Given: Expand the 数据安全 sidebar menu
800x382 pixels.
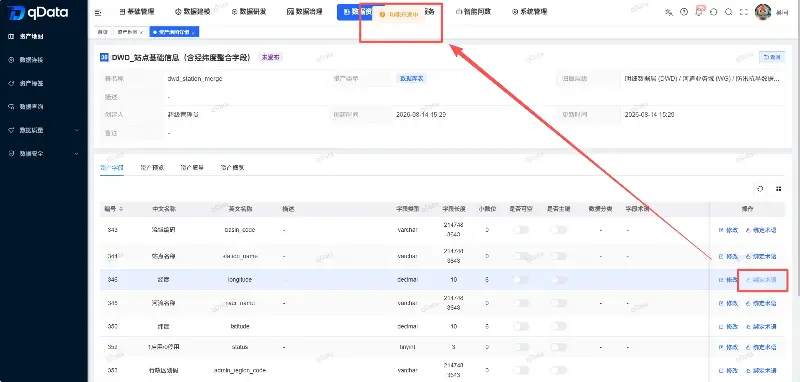Looking at the screenshot, I should 44,154.
